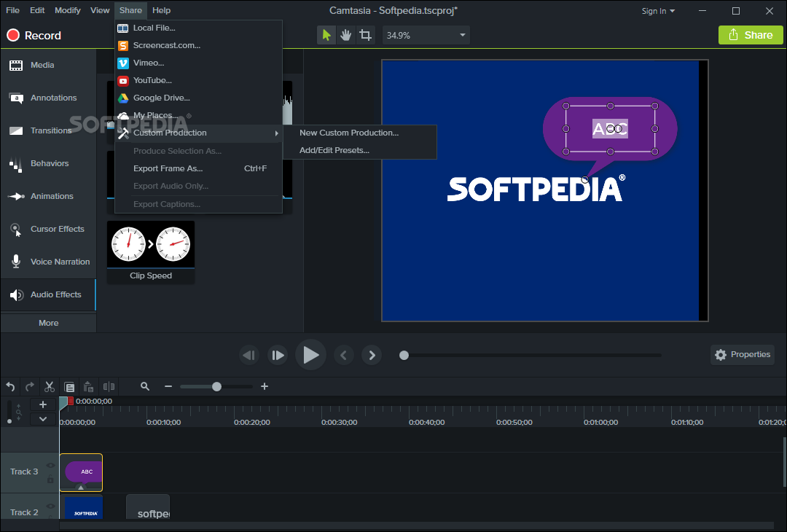Open the Sign In dropdown

tap(658, 11)
